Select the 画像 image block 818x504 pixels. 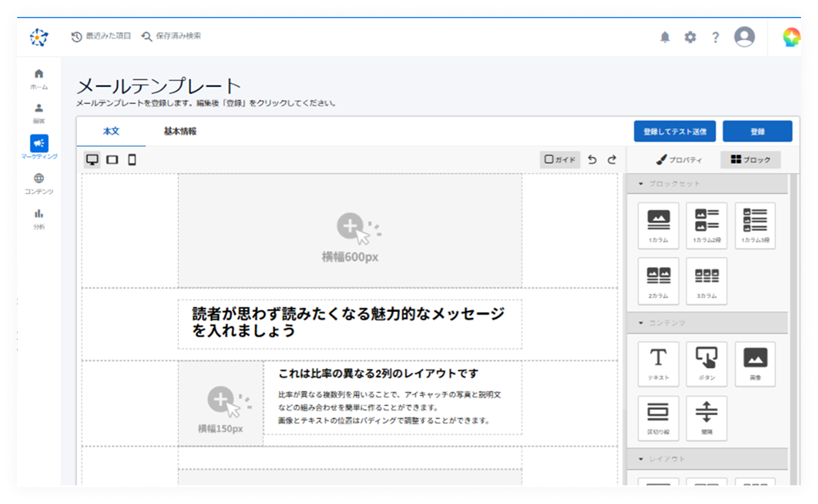coord(755,364)
